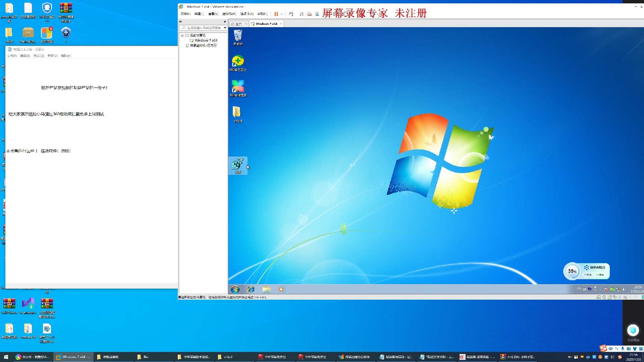The height and width of the screenshot is (362, 644).
Task: Open the 文件 menu in VMware
Action: [x=185, y=14]
